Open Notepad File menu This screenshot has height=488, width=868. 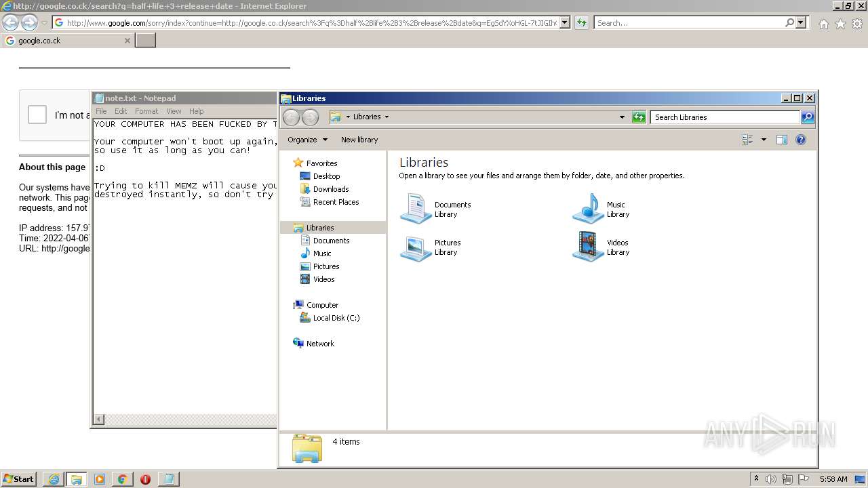click(x=101, y=111)
